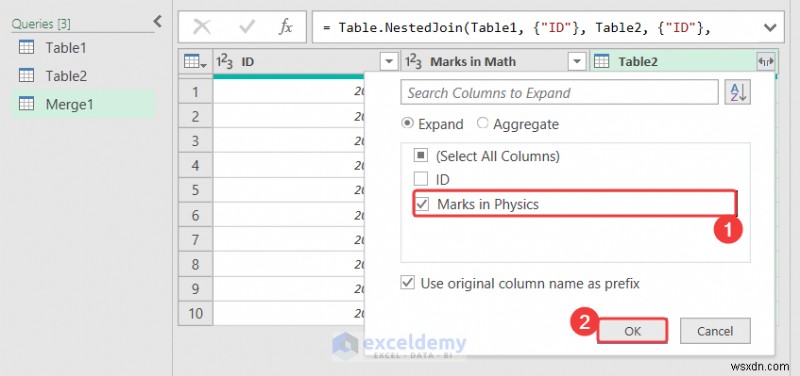800x376 pixels.
Task: Click the A-Z sort columns icon
Action: (738, 92)
